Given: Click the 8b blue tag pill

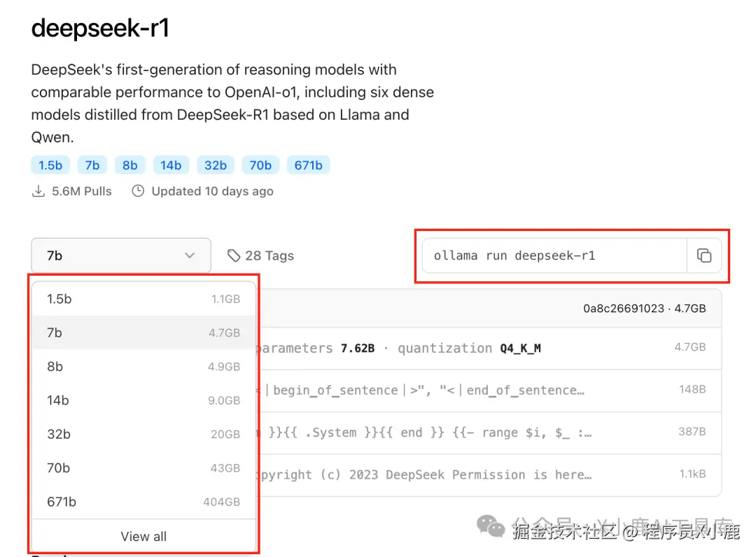Looking at the screenshot, I should coord(129,165).
